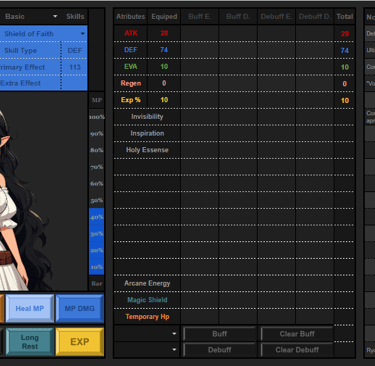
Task: Click the Regen equipped value 0
Action: pos(164,83)
